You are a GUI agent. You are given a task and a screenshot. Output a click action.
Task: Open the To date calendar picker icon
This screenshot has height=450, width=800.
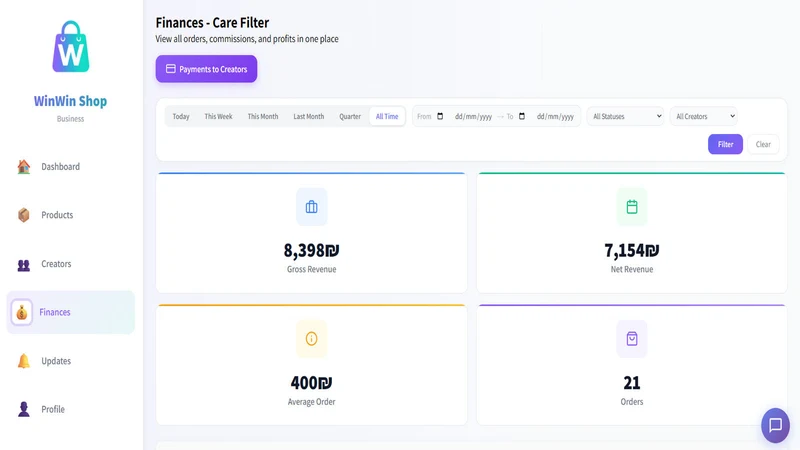[x=521, y=116]
